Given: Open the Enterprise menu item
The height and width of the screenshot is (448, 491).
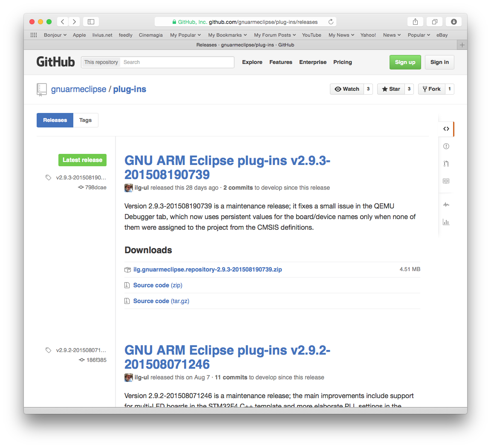Looking at the screenshot, I should coord(313,62).
